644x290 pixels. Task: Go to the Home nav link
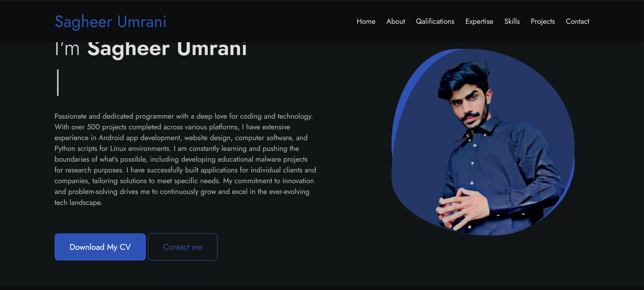click(x=366, y=22)
